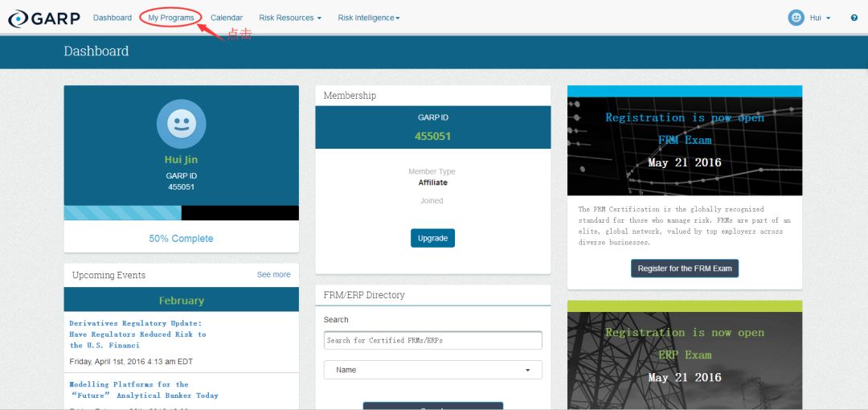Click the Affiliate member type text
This screenshot has width=868, height=410.
(433, 182)
